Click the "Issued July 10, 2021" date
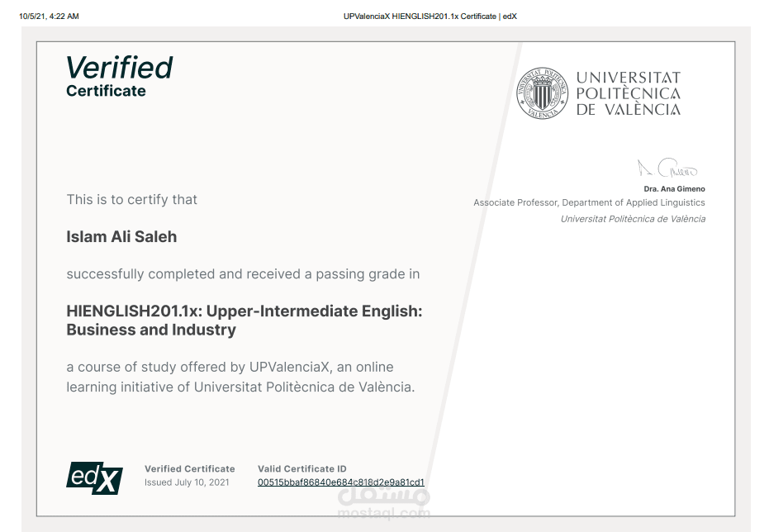This screenshot has width=769, height=532. [x=187, y=482]
